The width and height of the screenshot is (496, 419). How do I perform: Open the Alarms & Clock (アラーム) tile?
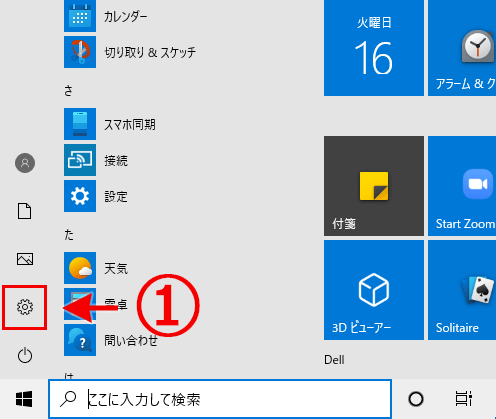pos(462,48)
